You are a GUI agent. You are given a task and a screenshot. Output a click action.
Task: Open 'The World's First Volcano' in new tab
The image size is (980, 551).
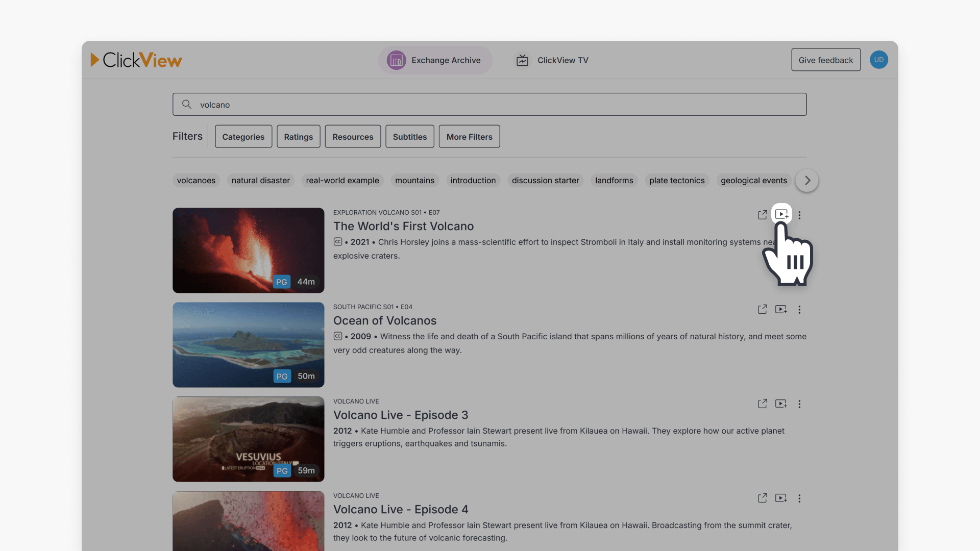(x=762, y=214)
